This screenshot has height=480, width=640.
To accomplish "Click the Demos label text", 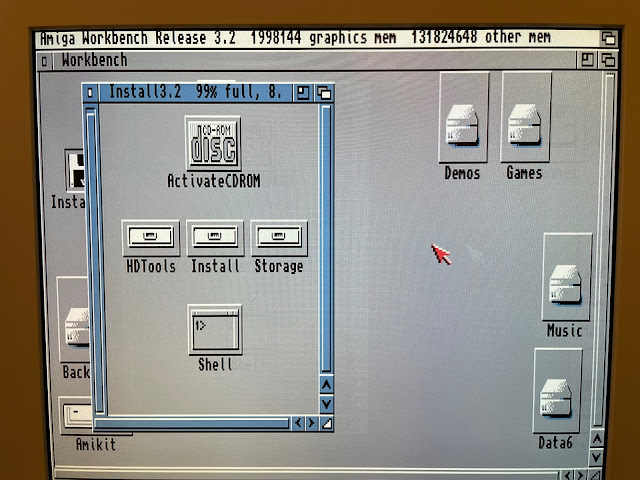I will pos(462,173).
